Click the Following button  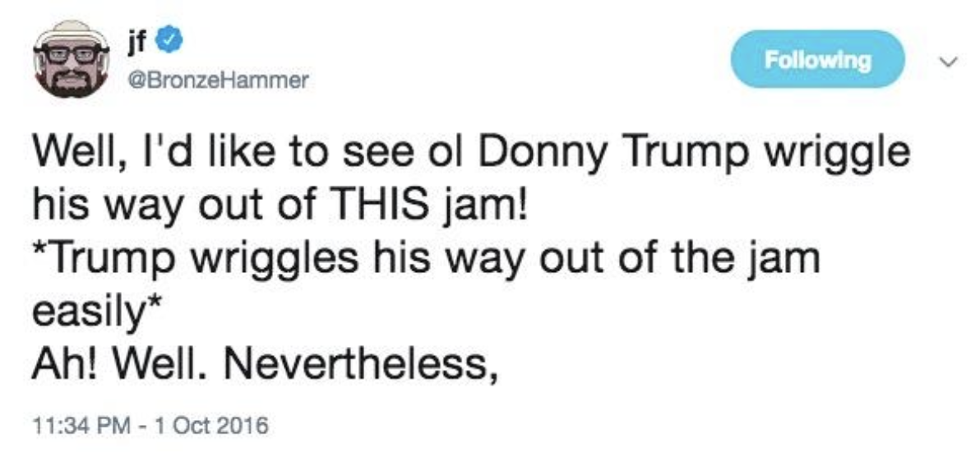817,60
